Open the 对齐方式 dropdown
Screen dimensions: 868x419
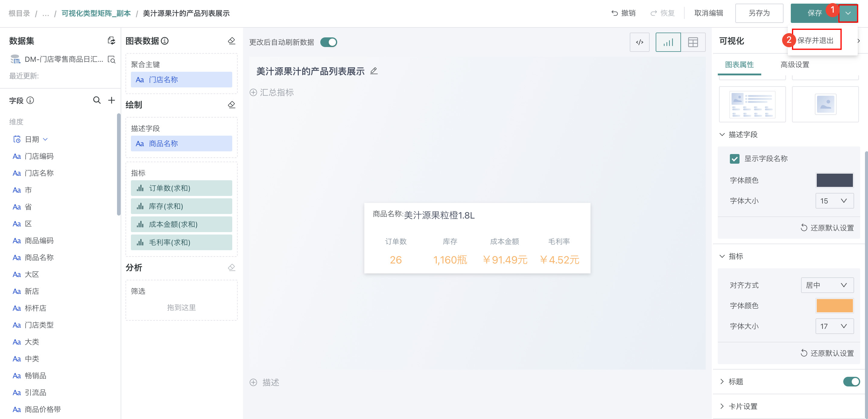(827, 285)
